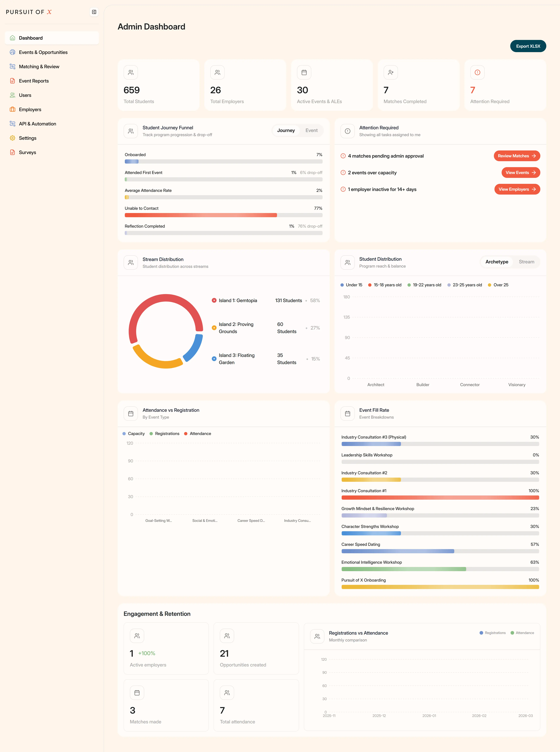Screen dimensions: 560x752
Task: Click View Employers button
Action: pos(517,189)
